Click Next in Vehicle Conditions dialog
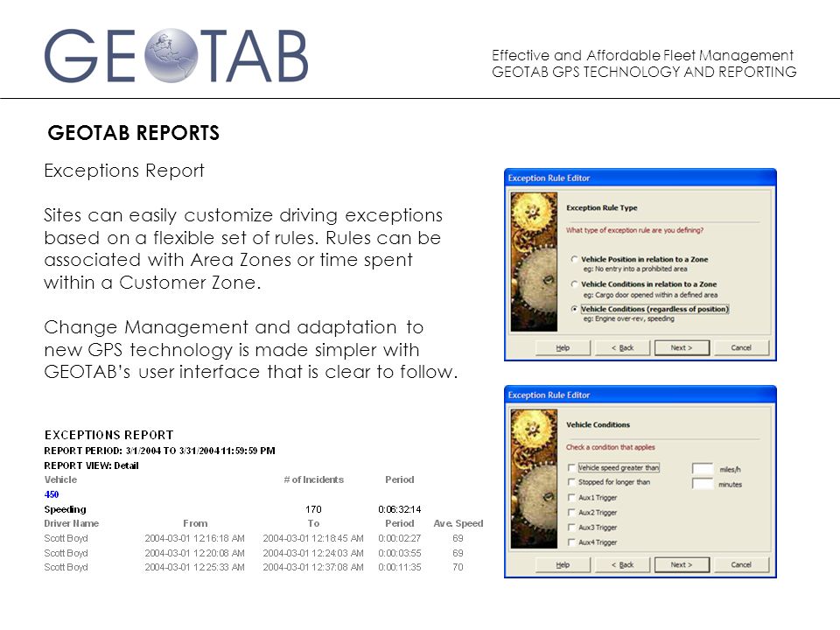The width and height of the screenshot is (840, 630). pyautogui.click(x=682, y=564)
